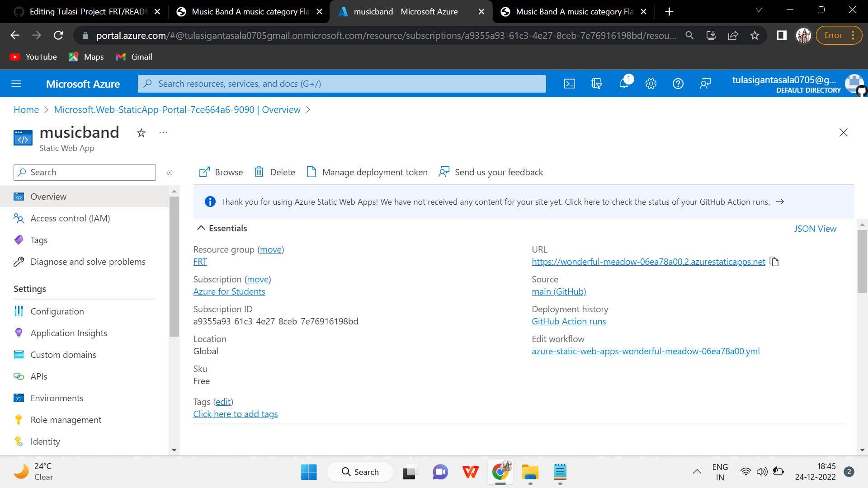Screen dimensions: 868x488
Task: Open the help question mark icon
Action: 678,84
